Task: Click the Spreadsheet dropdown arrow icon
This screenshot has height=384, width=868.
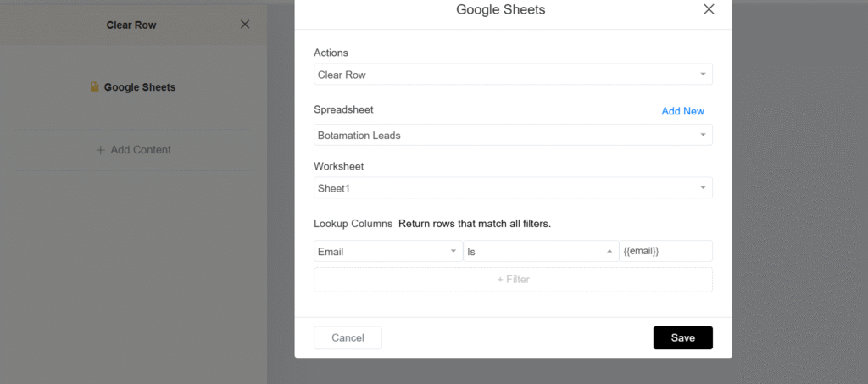Action: 702,135
